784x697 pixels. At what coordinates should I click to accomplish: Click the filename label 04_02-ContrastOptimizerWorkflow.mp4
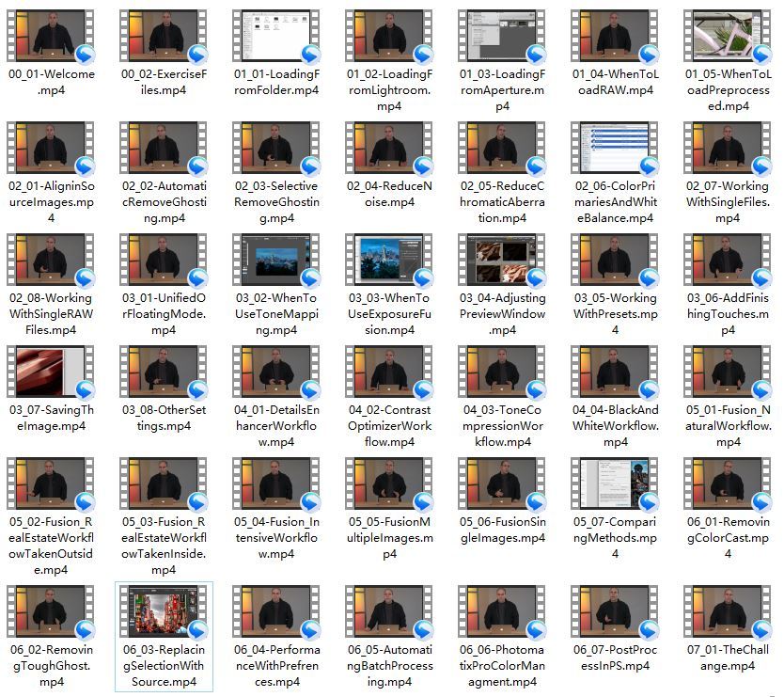389,426
